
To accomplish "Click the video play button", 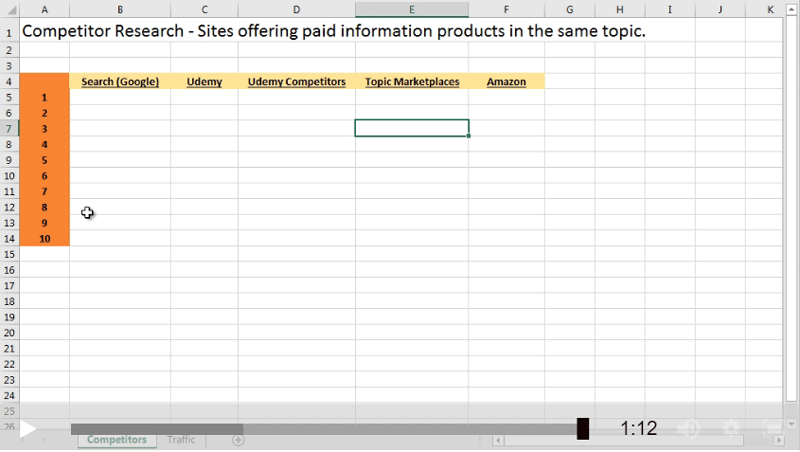I will click(28, 429).
